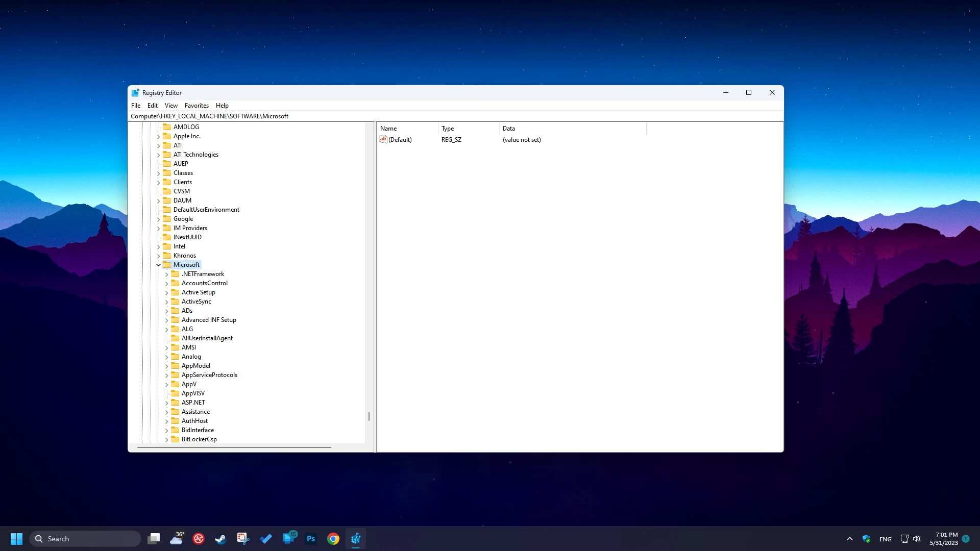Open Steam from the taskbar
Image resolution: width=980 pixels, height=551 pixels.
tap(220, 539)
